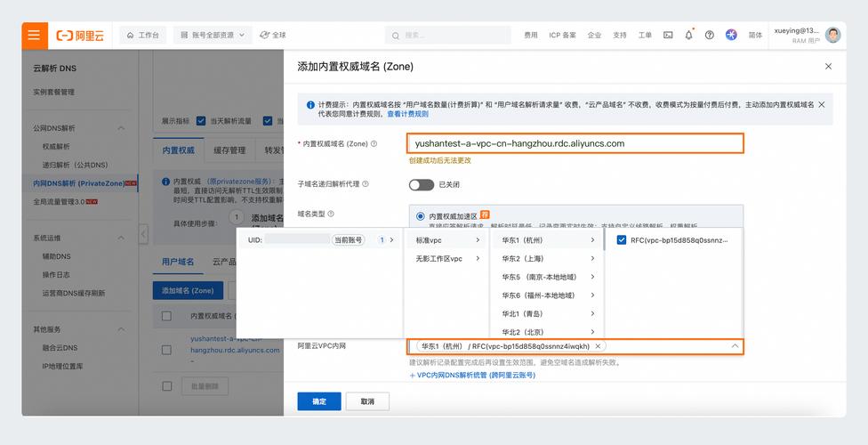
Task: Toggle the 当天解析流量 checkbox
Action: point(201,121)
